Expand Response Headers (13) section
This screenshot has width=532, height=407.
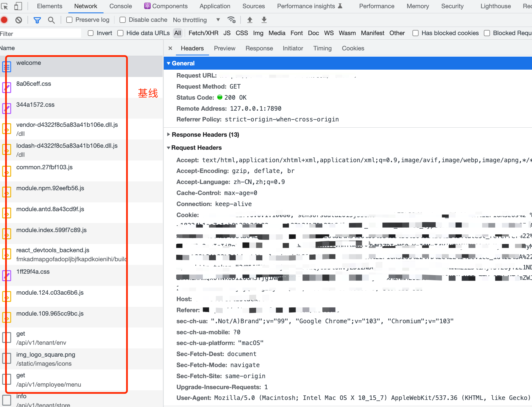click(x=205, y=135)
